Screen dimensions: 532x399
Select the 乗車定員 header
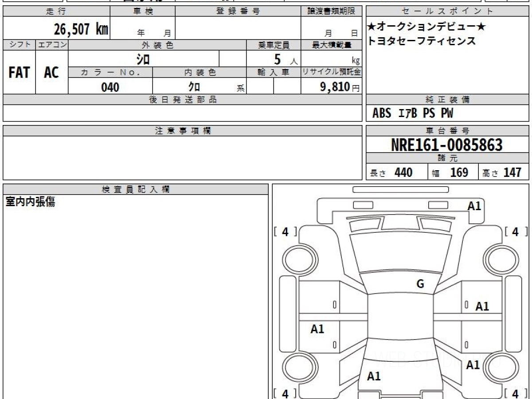(x=274, y=45)
